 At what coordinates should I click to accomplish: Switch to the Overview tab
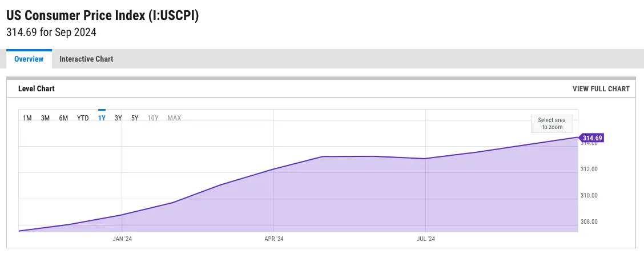point(29,59)
